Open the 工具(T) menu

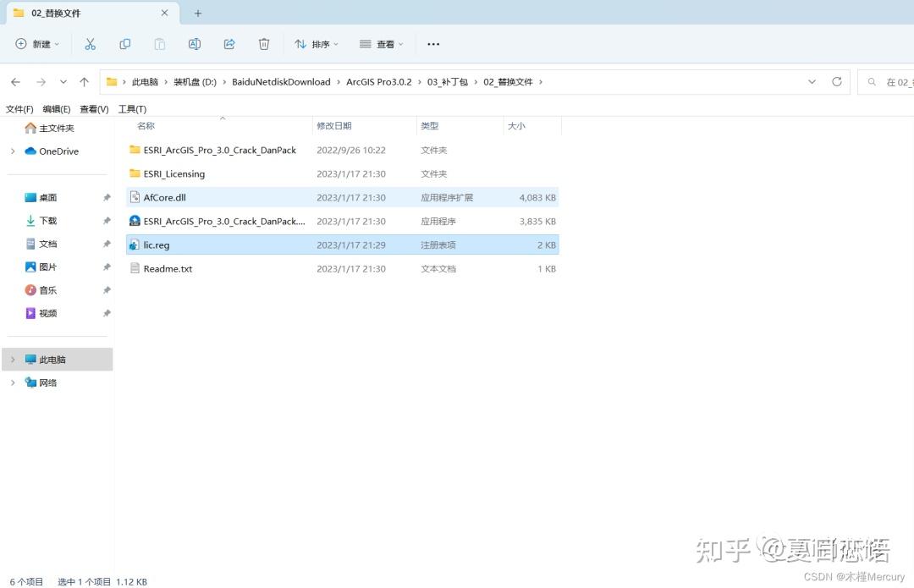coord(132,108)
